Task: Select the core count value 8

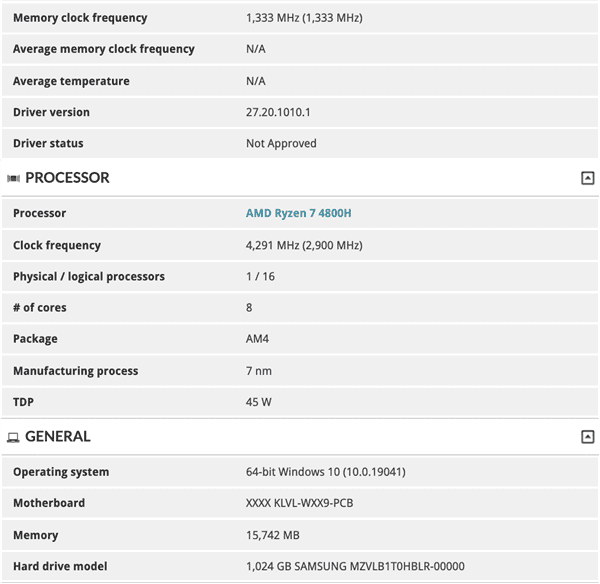Action: point(249,308)
